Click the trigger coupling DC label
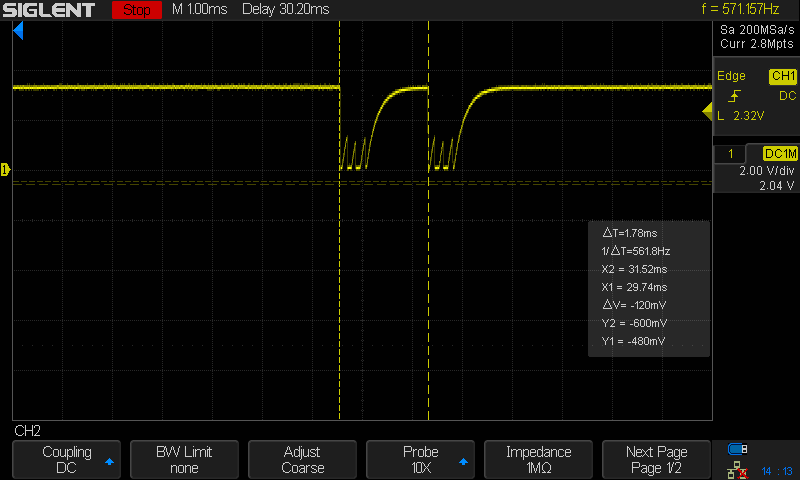 (787, 96)
